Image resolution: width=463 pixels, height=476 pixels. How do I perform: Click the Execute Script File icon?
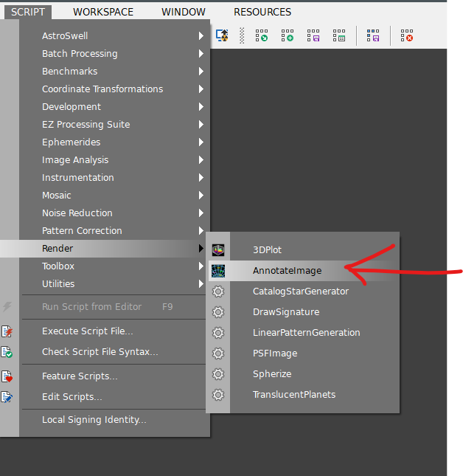click(7, 331)
